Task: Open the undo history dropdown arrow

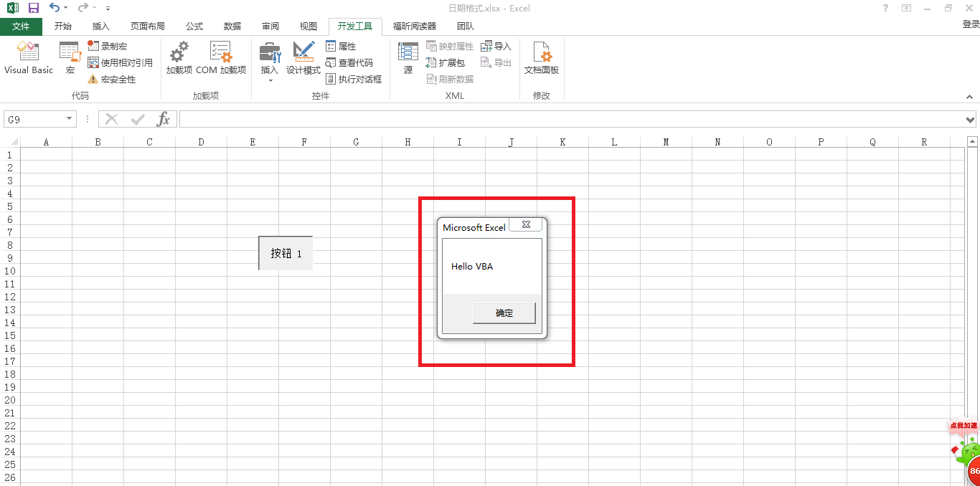Action: [66, 8]
